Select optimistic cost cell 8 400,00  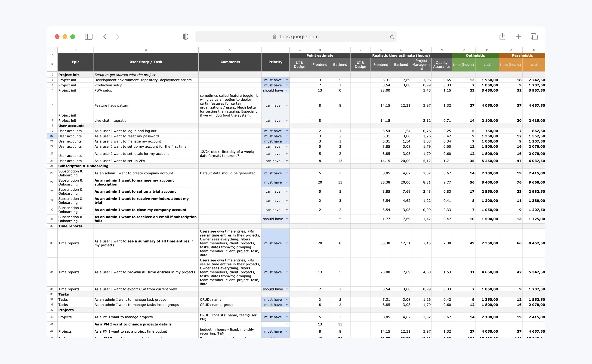pyautogui.click(x=487, y=182)
